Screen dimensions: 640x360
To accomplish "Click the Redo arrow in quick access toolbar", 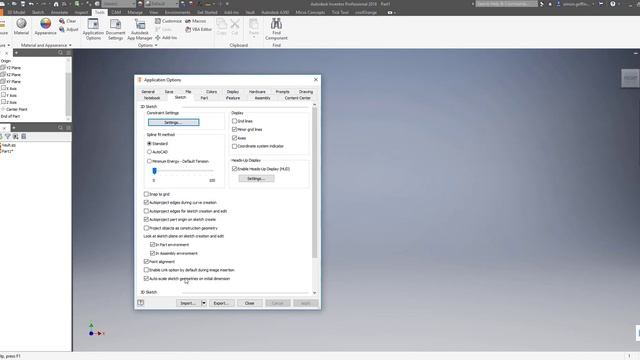I will 43,4.
